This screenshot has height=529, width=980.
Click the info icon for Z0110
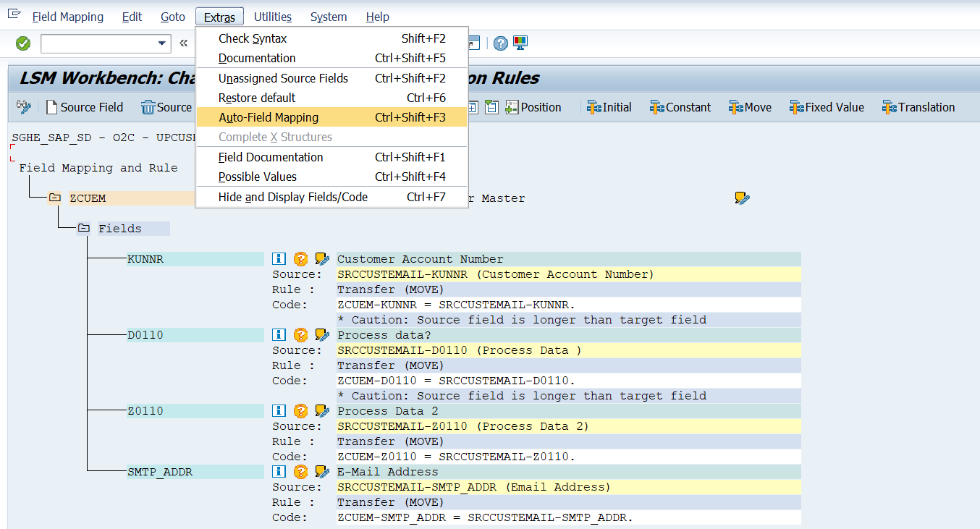[279, 411]
